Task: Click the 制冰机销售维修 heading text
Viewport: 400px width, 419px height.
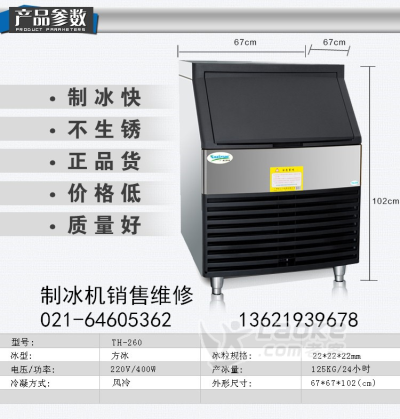Action: [x=117, y=295]
